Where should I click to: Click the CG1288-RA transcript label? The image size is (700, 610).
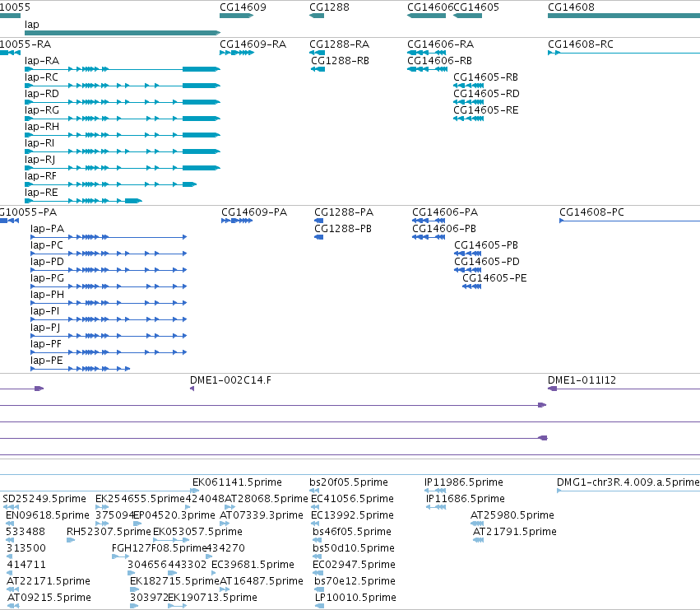(339, 44)
